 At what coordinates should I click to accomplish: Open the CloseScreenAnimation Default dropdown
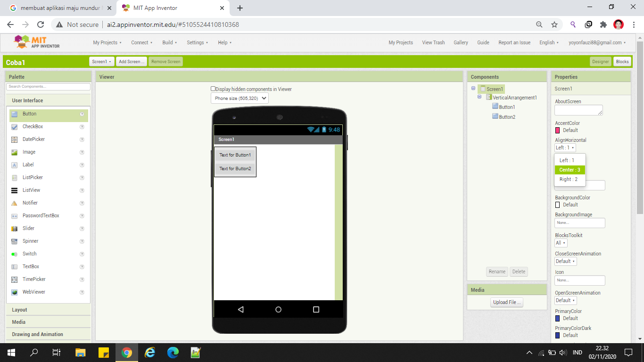[x=565, y=261]
